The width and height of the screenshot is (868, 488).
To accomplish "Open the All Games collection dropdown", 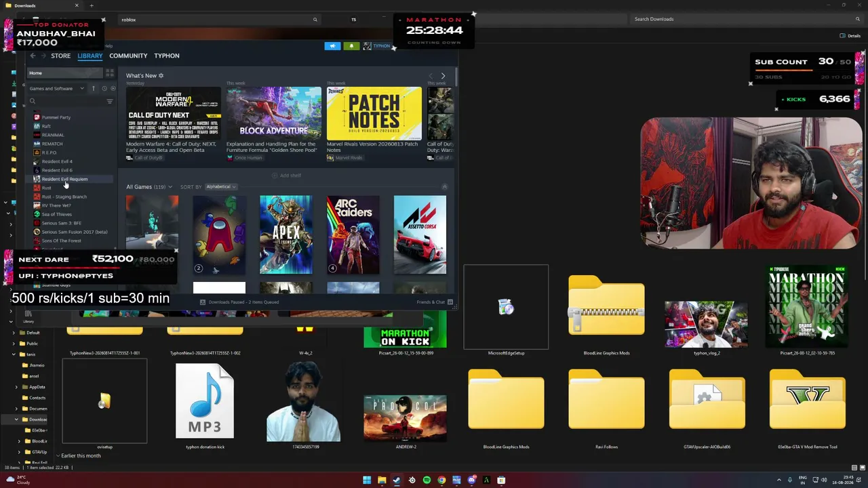I will 149,187.
